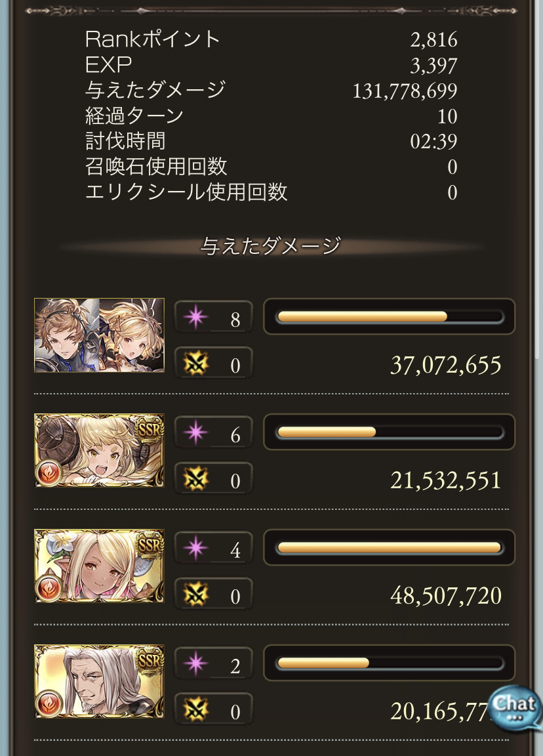Click the 131,778,699 total damage value
Image resolution: width=543 pixels, height=756 pixels.
coord(405,91)
